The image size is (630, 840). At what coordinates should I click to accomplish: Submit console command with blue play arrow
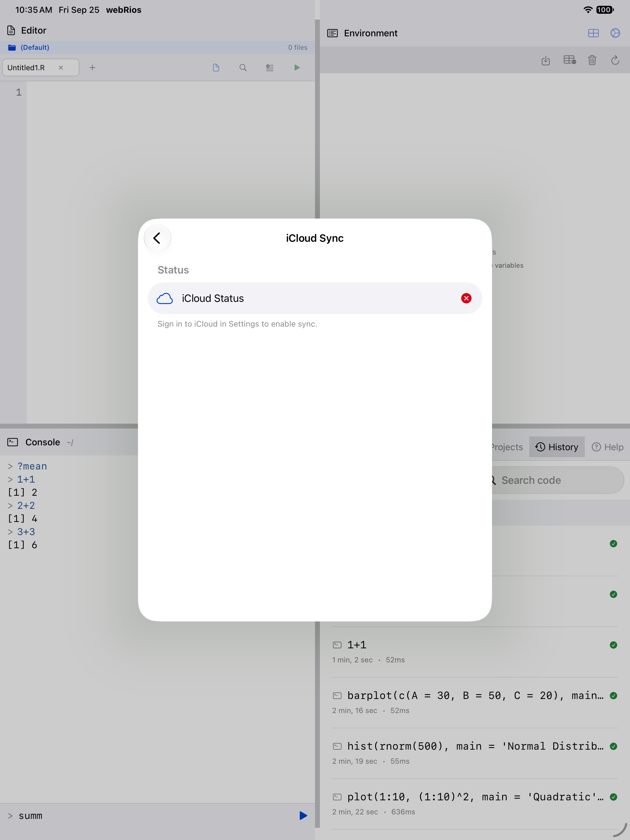pyautogui.click(x=303, y=815)
